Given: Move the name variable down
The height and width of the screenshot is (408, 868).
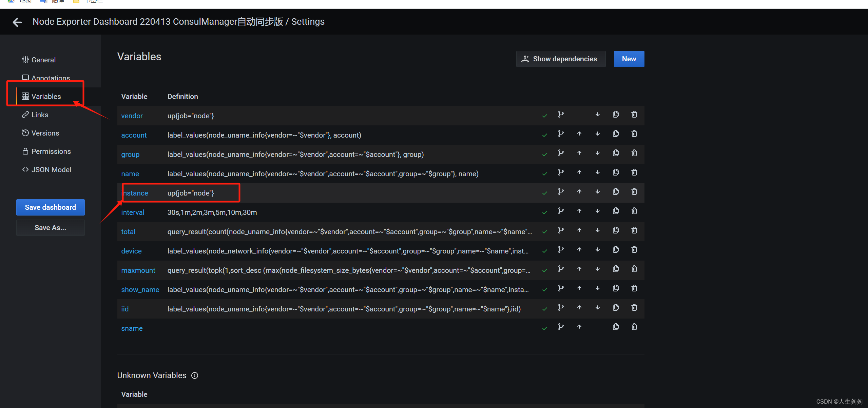Looking at the screenshot, I should pyautogui.click(x=597, y=172).
